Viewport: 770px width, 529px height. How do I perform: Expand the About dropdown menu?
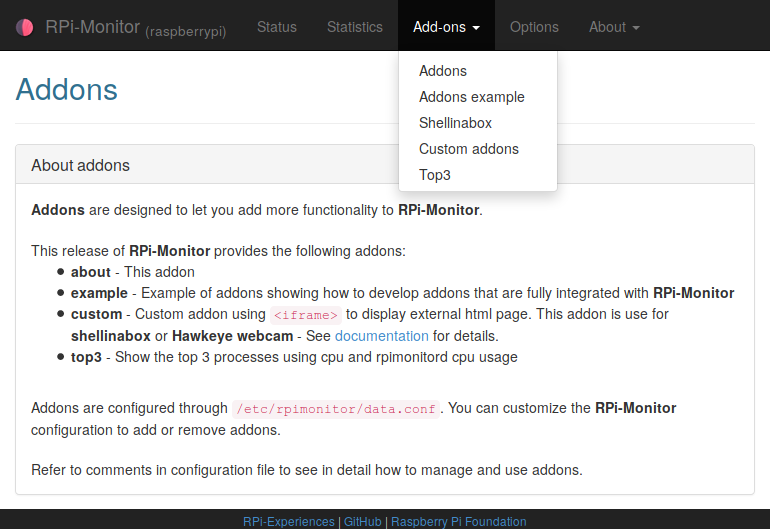coord(614,27)
